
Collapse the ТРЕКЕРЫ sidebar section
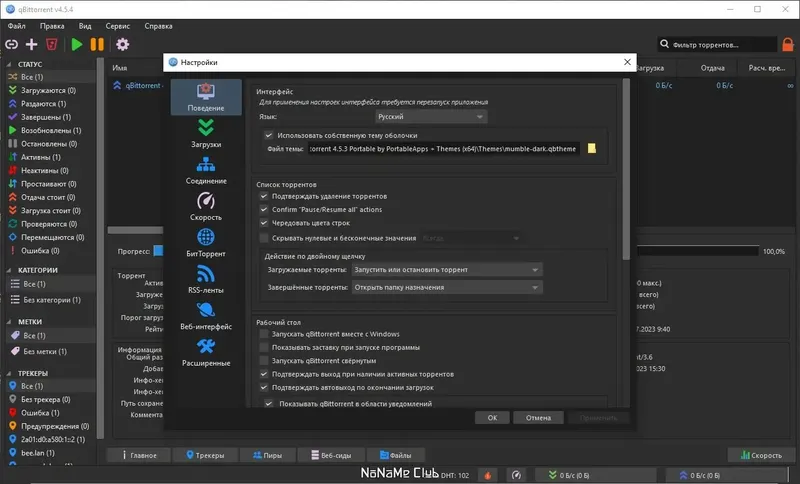9,373
